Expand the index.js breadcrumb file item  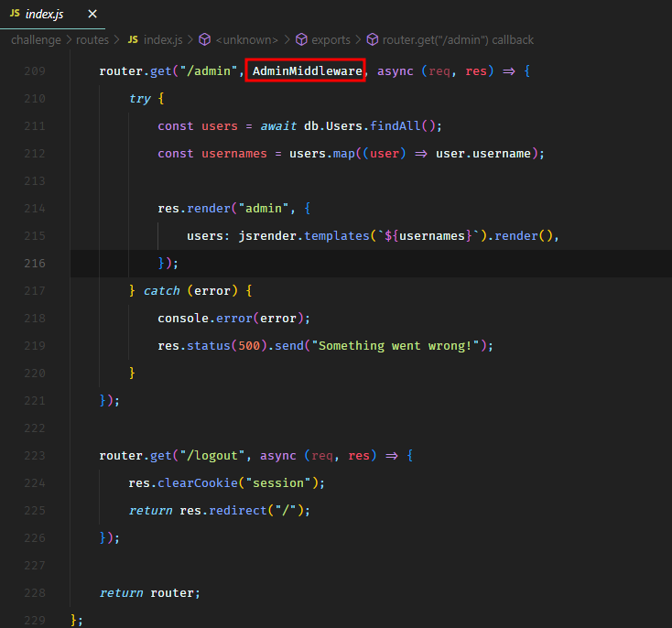[164, 40]
